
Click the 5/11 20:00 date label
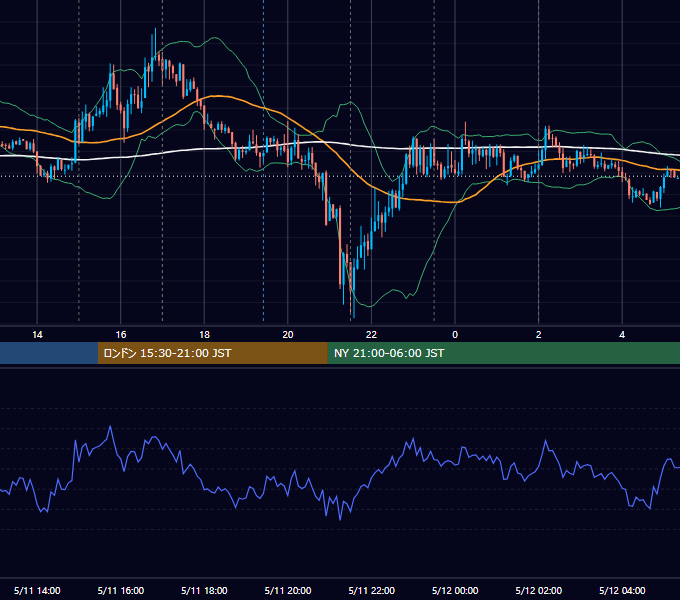click(x=288, y=590)
